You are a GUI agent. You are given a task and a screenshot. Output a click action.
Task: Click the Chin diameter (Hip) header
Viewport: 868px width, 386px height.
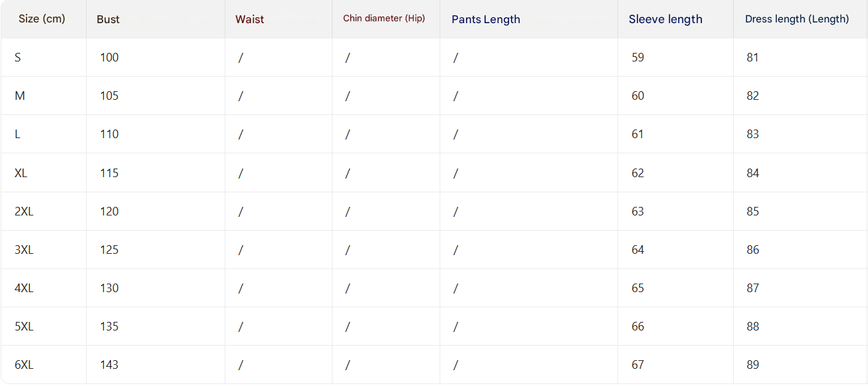[x=383, y=19]
